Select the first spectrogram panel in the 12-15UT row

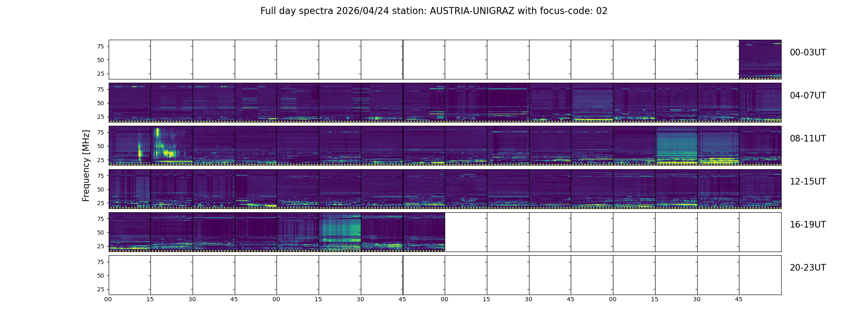(x=129, y=189)
